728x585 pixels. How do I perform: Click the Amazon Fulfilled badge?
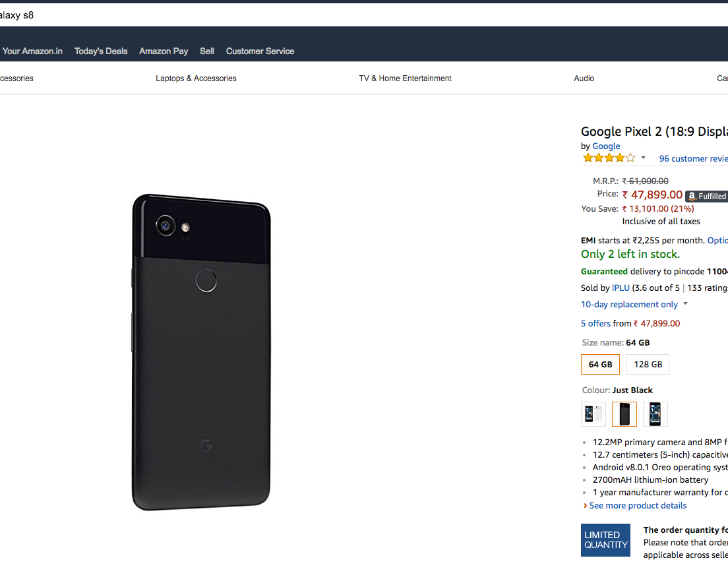point(706,196)
